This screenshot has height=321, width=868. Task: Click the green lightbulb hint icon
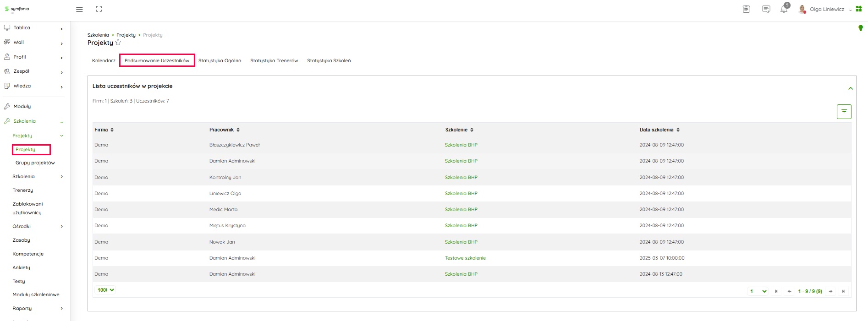point(860,28)
